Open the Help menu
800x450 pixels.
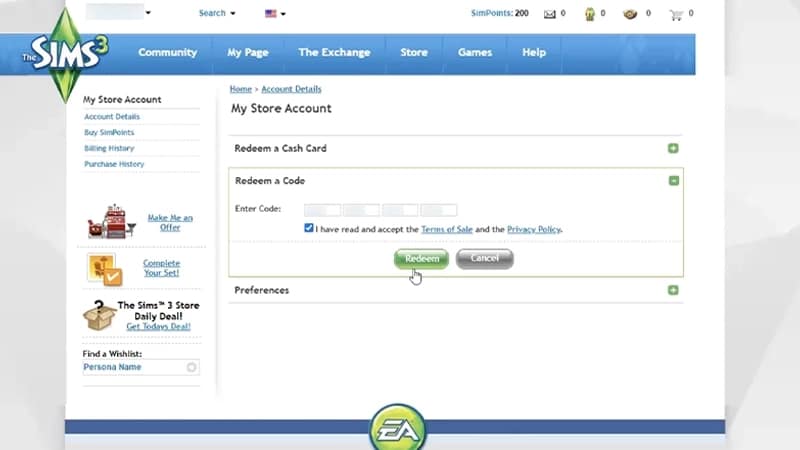(534, 53)
